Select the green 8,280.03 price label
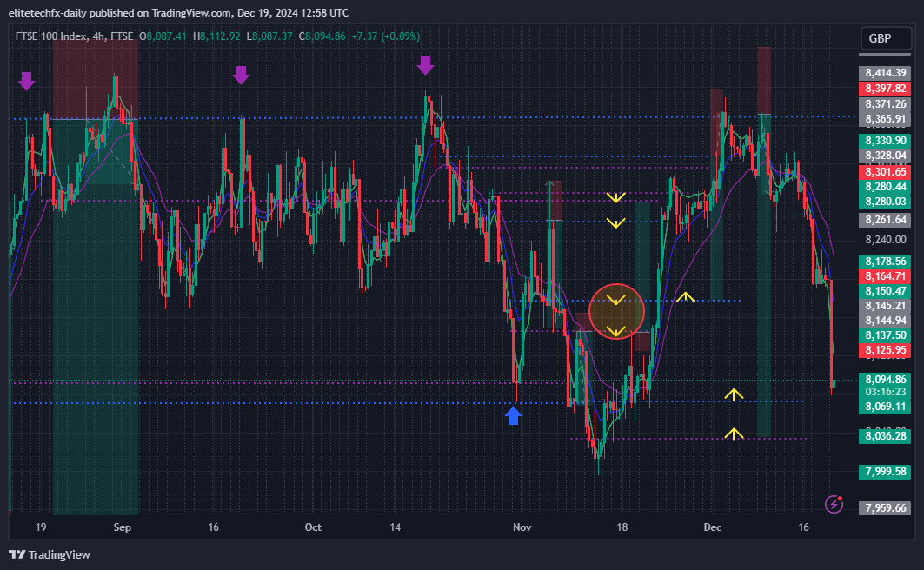The width and height of the screenshot is (924, 570). (x=885, y=202)
